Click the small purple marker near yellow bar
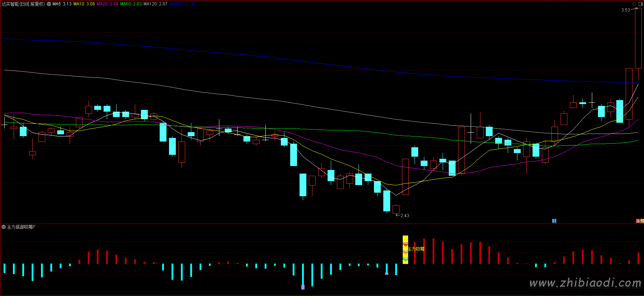 point(387,274)
